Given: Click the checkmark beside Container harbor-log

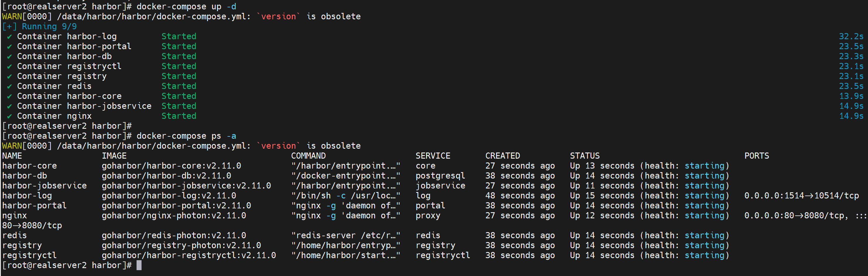Looking at the screenshot, I should (9, 37).
